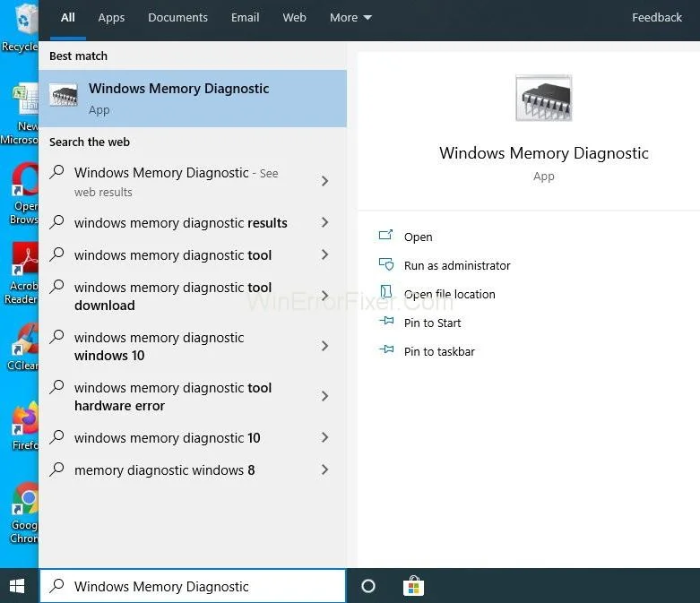
Task: Expand arrow for 'windows 10' suggestion
Action: click(x=325, y=346)
